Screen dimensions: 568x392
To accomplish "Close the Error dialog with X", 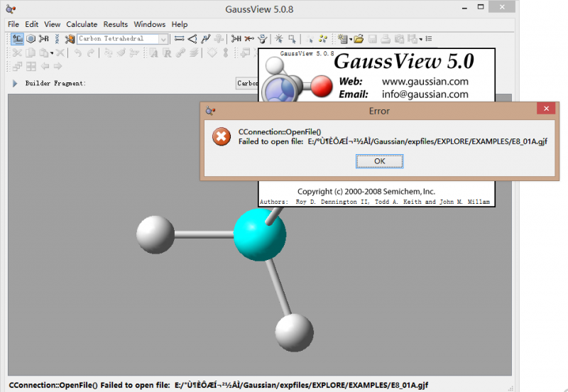I will pyautogui.click(x=546, y=109).
